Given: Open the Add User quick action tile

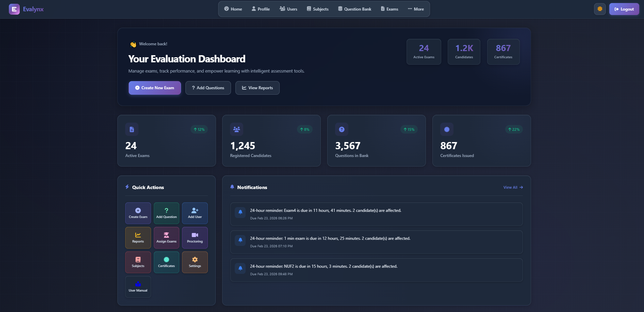Looking at the screenshot, I should click(x=195, y=213).
